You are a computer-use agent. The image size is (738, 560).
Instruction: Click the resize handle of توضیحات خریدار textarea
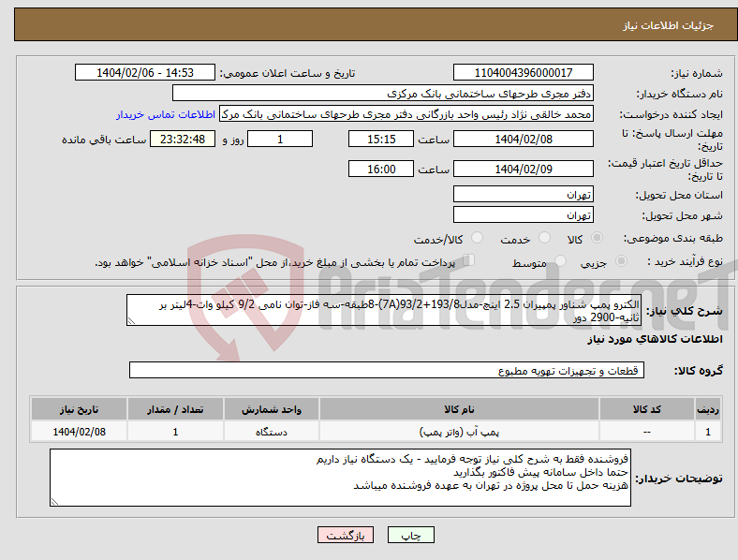54,502
